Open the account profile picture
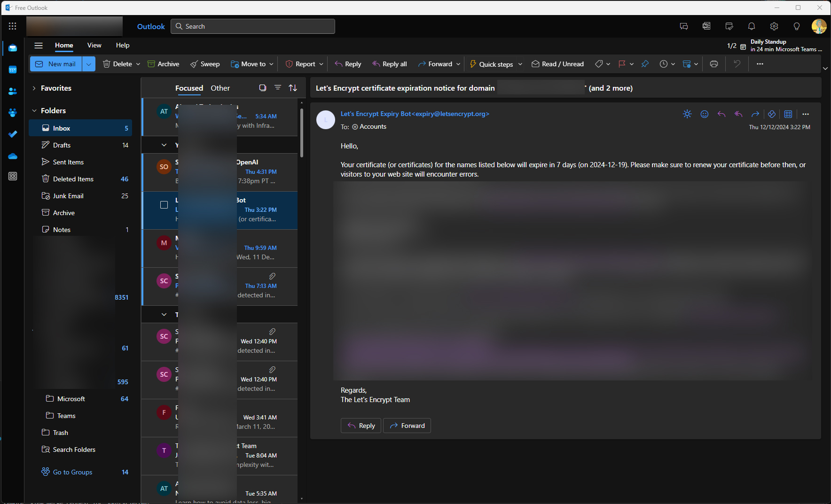The width and height of the screenshot is (831, 504). tap(819, 26)
